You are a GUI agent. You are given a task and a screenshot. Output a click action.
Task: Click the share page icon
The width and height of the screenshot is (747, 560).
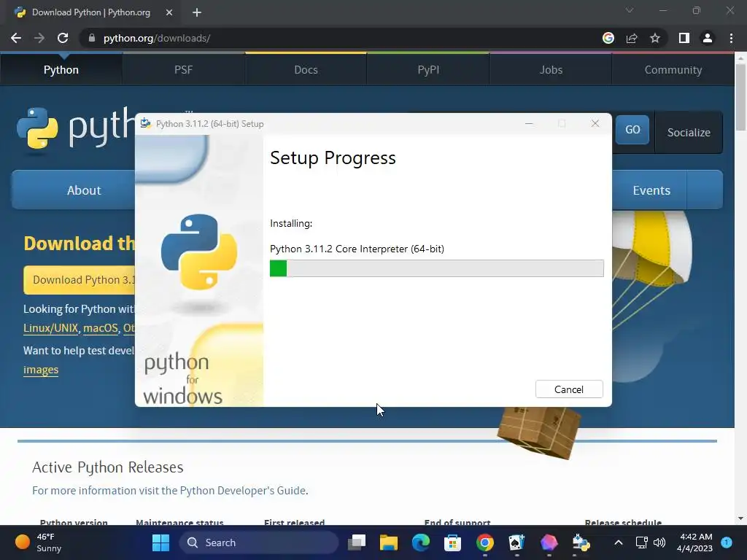(x=632, y=38)
